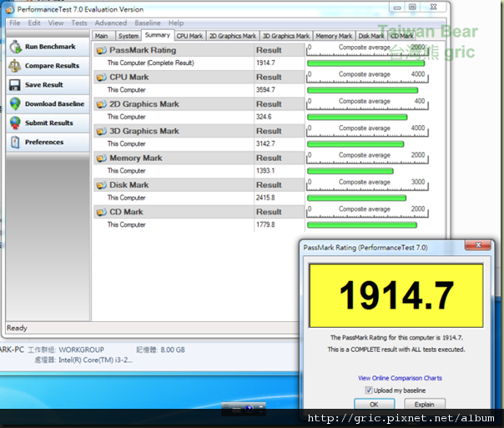This screenshot has width=504, height=428.
Task: Click the Memory Mark green result bar
Action: 350,171
